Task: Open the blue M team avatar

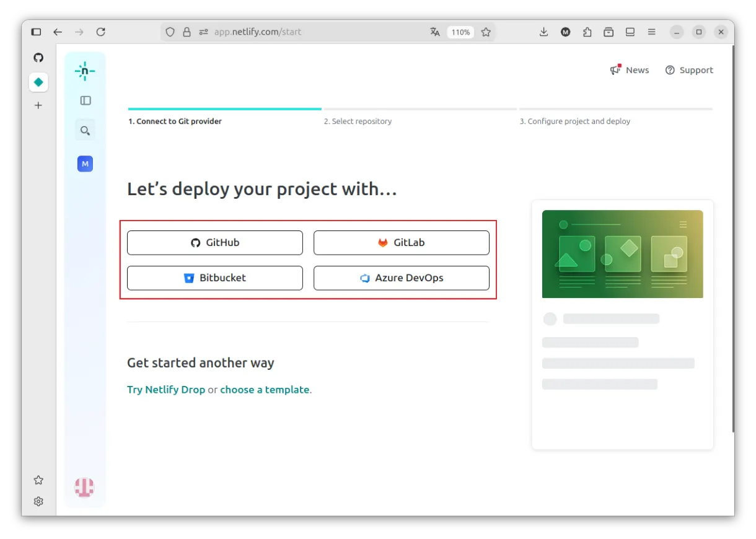Action: point(85,164)
